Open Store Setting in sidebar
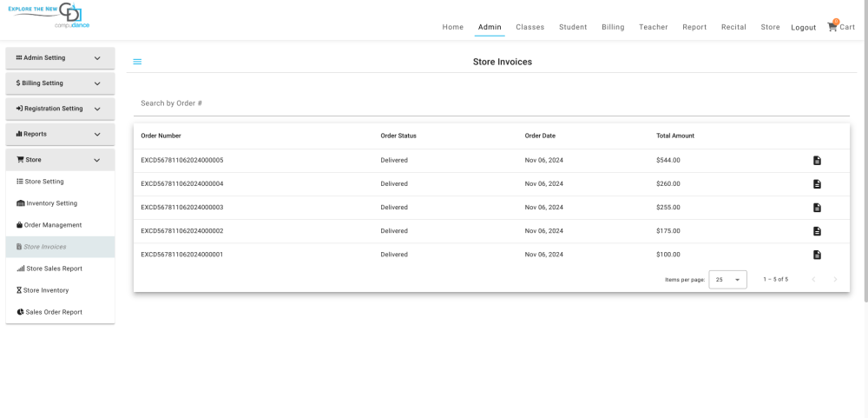The height and width of the screenshot is (418, 868). (x=61, y=182)
